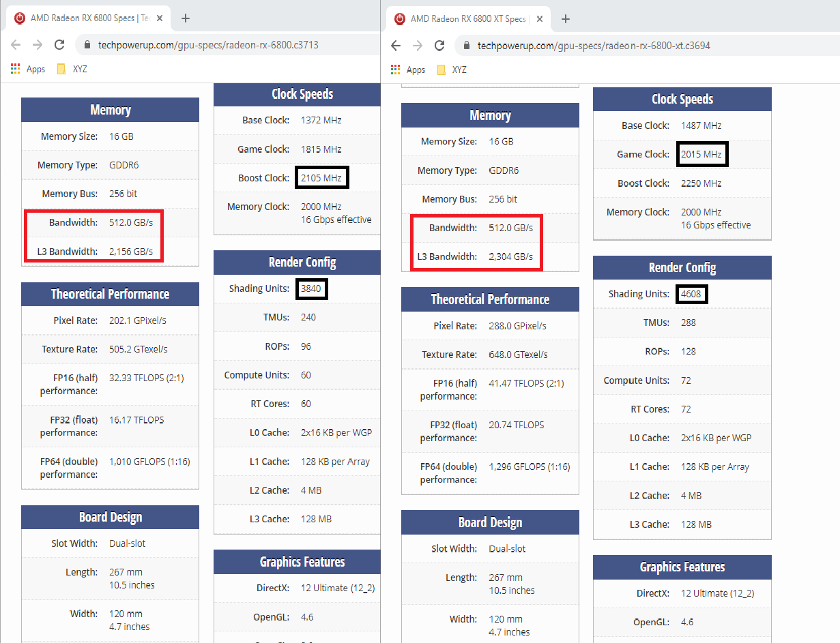The width and height of the screenshot is (840, 643).
Task: Click 16.17 TFLOPS FP32 value
Action: pyautogui.click(x=136, y=420)
